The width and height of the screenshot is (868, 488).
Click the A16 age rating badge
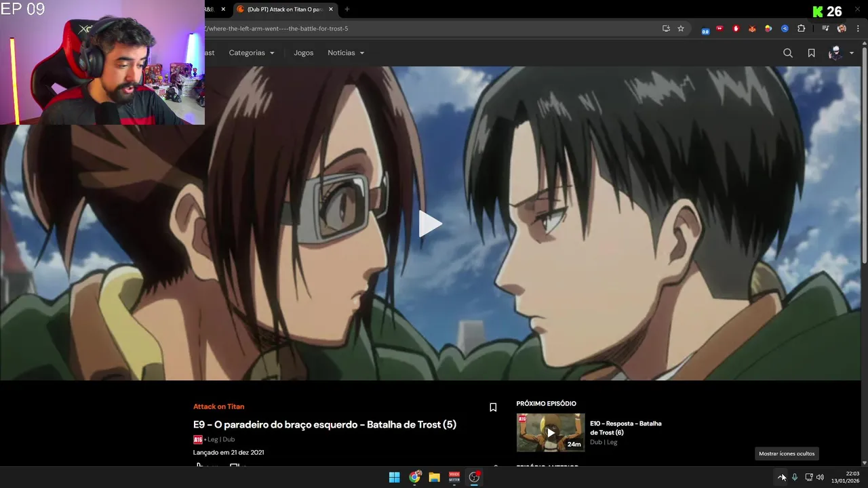(198, 439)
